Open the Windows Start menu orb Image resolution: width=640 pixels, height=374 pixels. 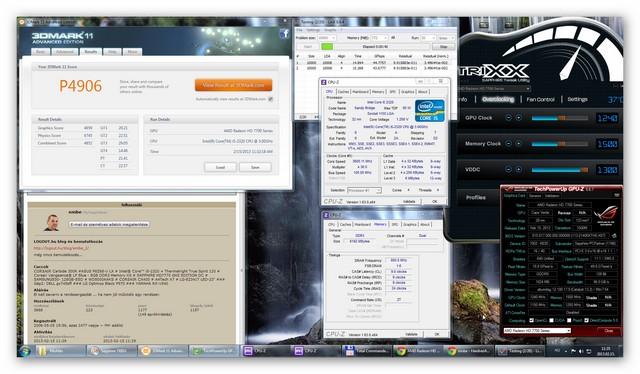(x=24, y=351)
